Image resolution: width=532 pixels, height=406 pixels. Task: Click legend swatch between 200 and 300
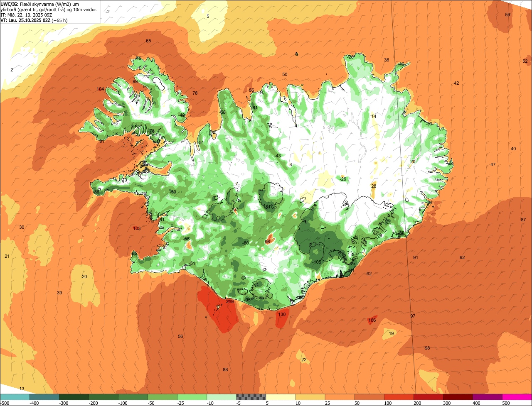428,397
